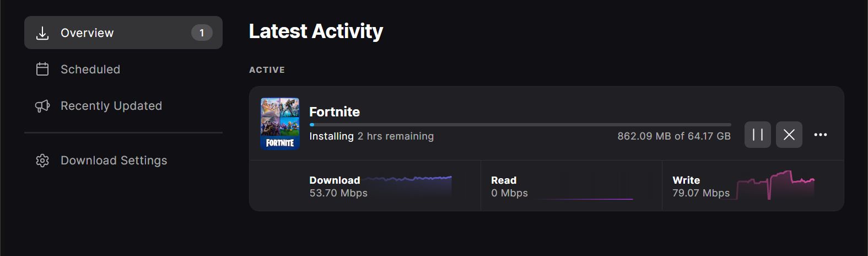
Task: Open the three-dot more options menu
Action: (x=820, y=135)
